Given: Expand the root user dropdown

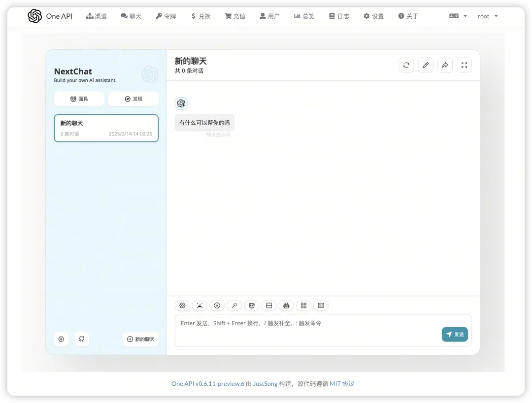Looking at the screenshot, I should (488, 16).
